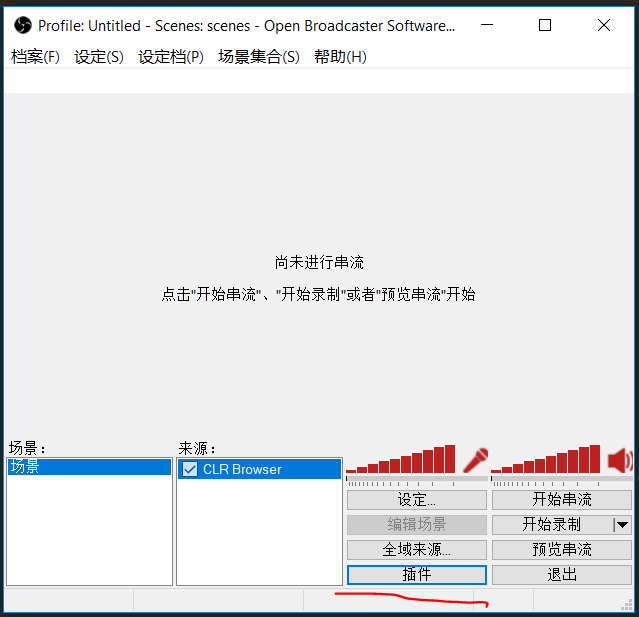Click the 预览串流 button

click(562, 550)
